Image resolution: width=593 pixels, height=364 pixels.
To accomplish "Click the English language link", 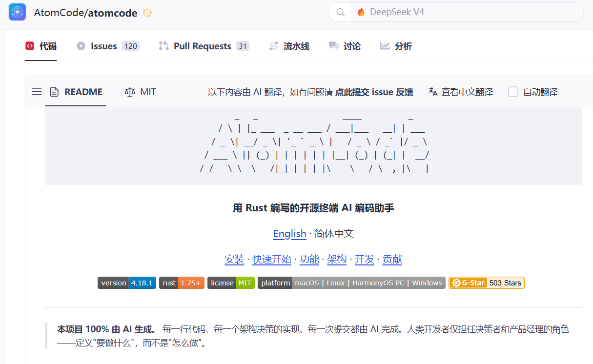I will pos(289,234).
